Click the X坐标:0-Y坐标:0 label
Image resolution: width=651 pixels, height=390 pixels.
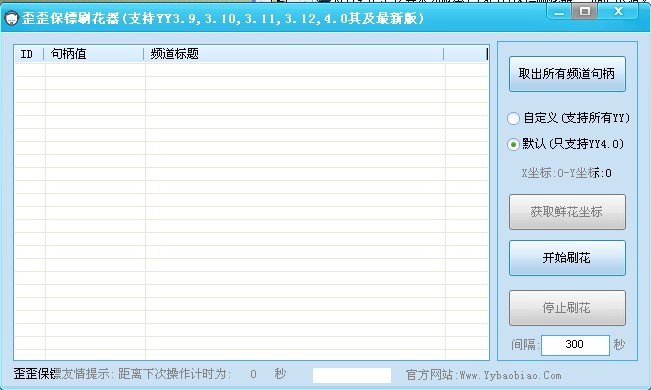pos(567,173)
